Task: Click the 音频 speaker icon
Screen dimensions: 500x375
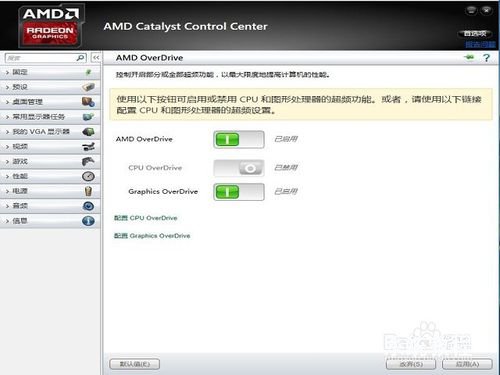Action: 88,206
